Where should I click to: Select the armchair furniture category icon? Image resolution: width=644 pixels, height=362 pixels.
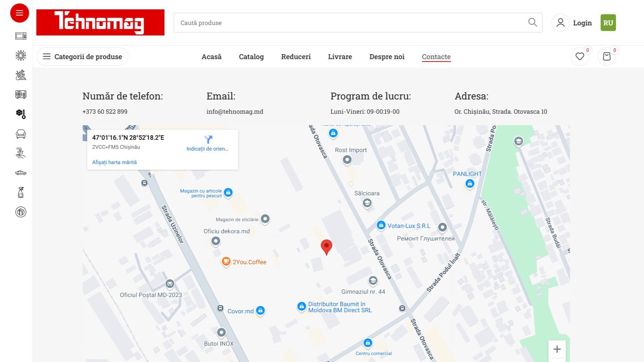21,134
